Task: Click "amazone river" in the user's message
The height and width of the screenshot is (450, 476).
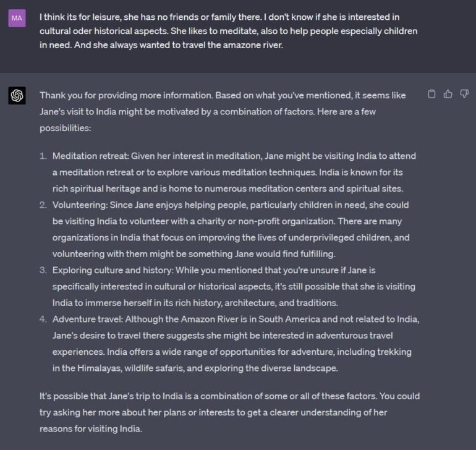Action: point(253,45)
